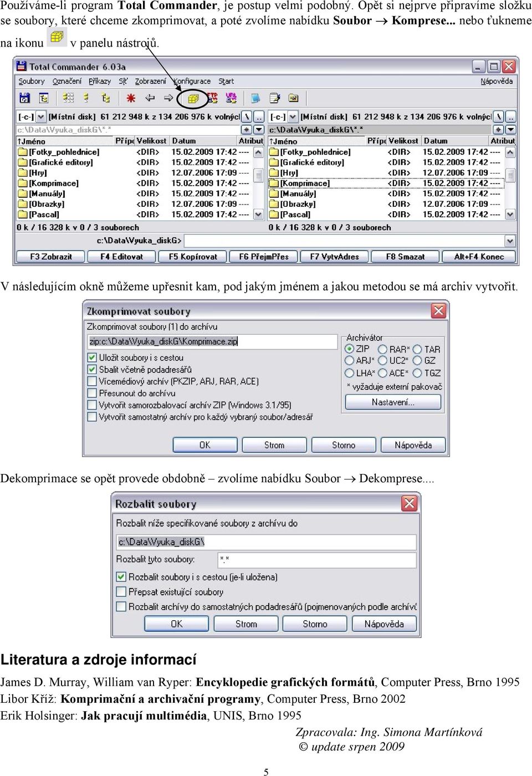Click the yellow column view toolbar icon

(86, 98)
